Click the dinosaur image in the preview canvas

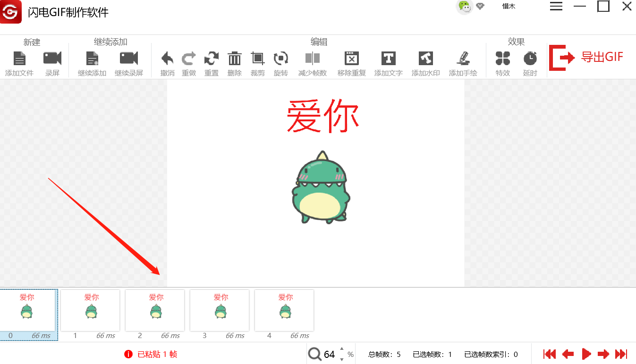(x=321, y=187)
